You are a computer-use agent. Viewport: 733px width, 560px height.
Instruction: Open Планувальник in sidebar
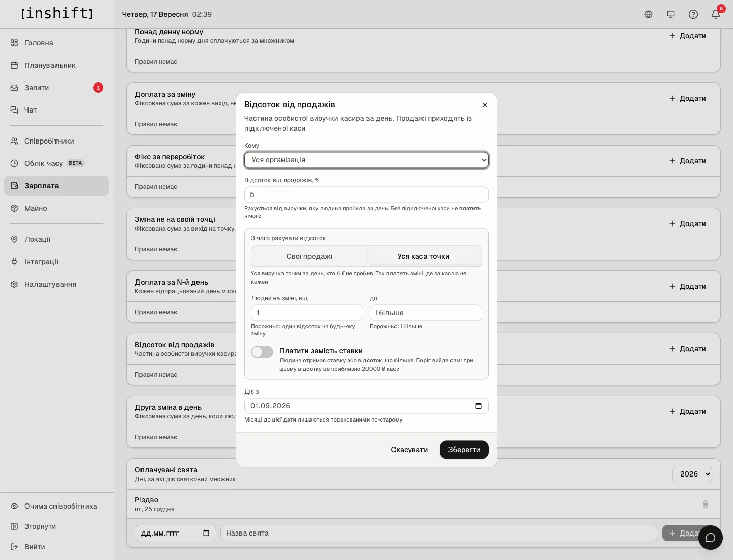(57, 65)
